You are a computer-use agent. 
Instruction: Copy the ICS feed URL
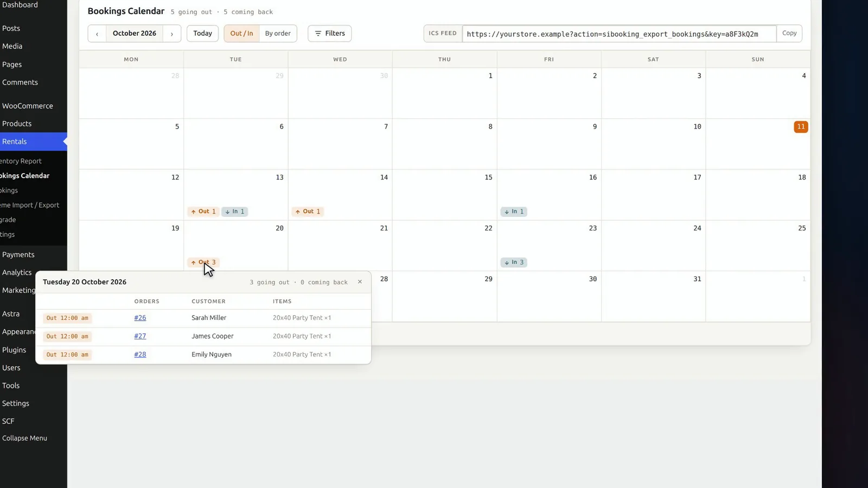789,34
